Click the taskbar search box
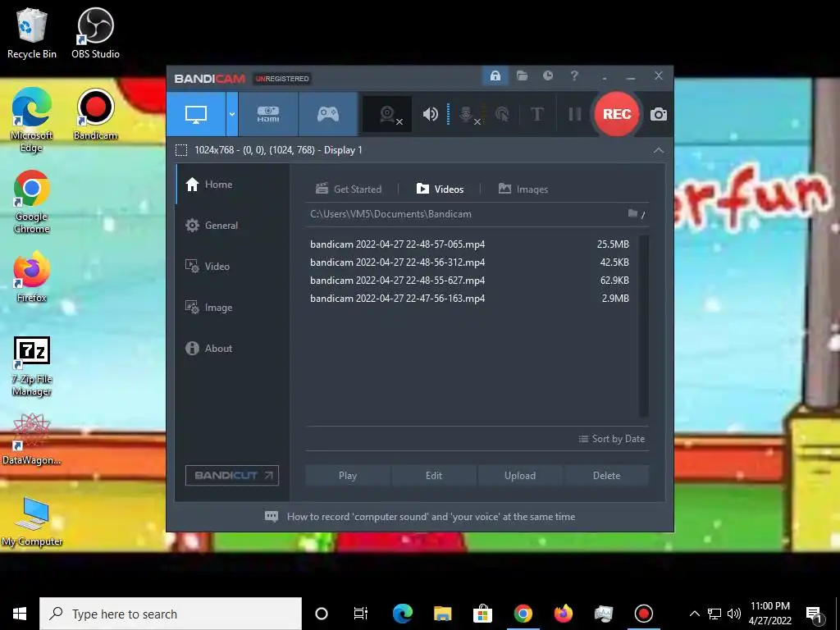The height and width of the screenshot is (630, 840). (x=171, y=614)
